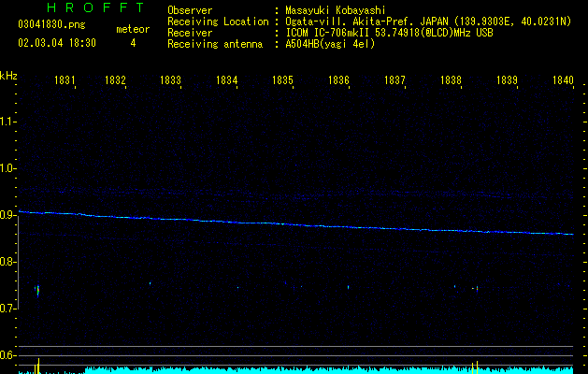This screenshot has width=588, height=374.
Task: Click the 1831 time axis label
Action: 65,79
